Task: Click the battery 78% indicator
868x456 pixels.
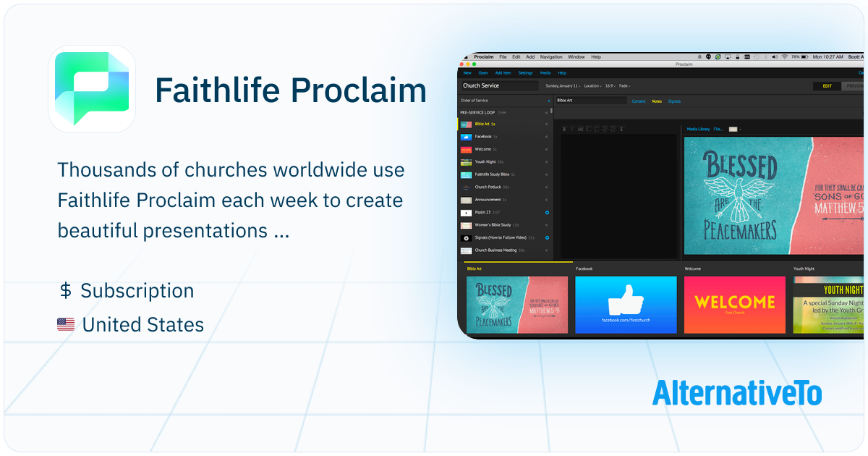Action: 799,56
